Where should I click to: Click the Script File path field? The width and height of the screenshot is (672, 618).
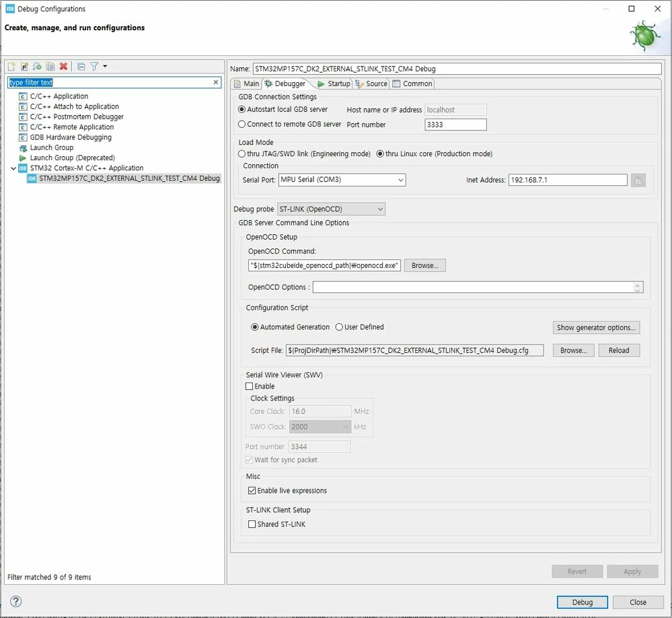415,351
